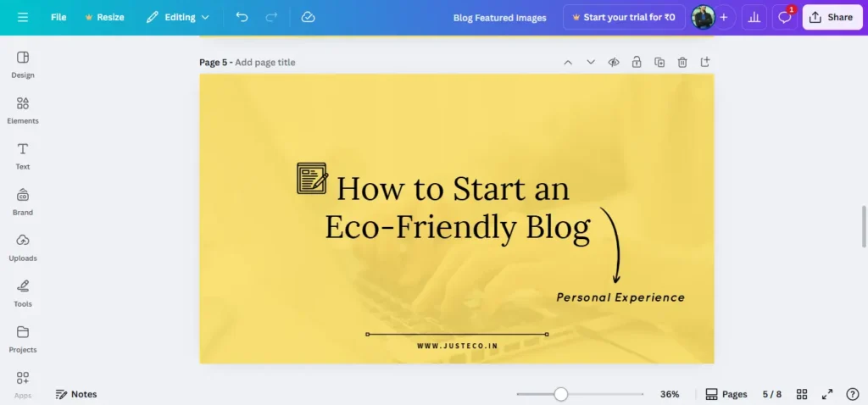Open the File menu
Image resolution: width=868 pixels, height=405 pixels.
point(58,17)
